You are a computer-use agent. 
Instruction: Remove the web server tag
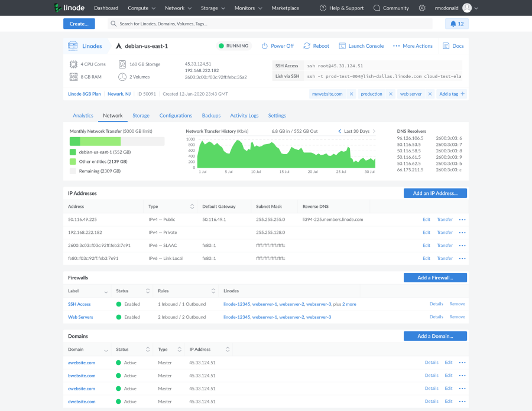coord(430,94)
